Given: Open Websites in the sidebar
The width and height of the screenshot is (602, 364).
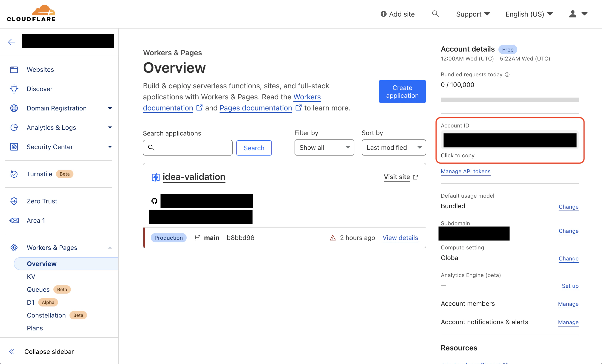Looking at the screenshot, I should click(x=40, y=70).
